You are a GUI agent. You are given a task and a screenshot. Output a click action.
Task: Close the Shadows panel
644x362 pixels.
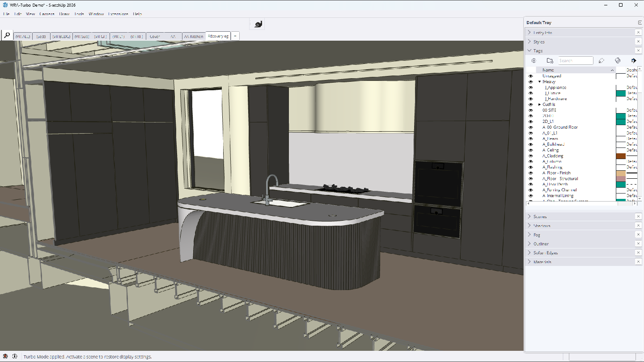[x=638, y=226]
